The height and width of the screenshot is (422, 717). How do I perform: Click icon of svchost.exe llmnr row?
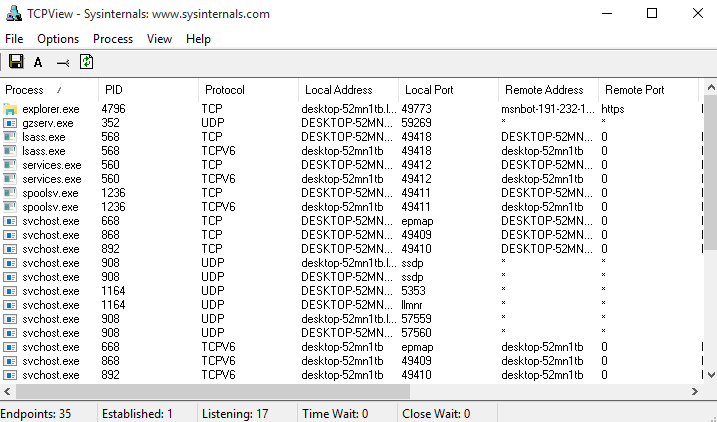[x=10, y=305]
